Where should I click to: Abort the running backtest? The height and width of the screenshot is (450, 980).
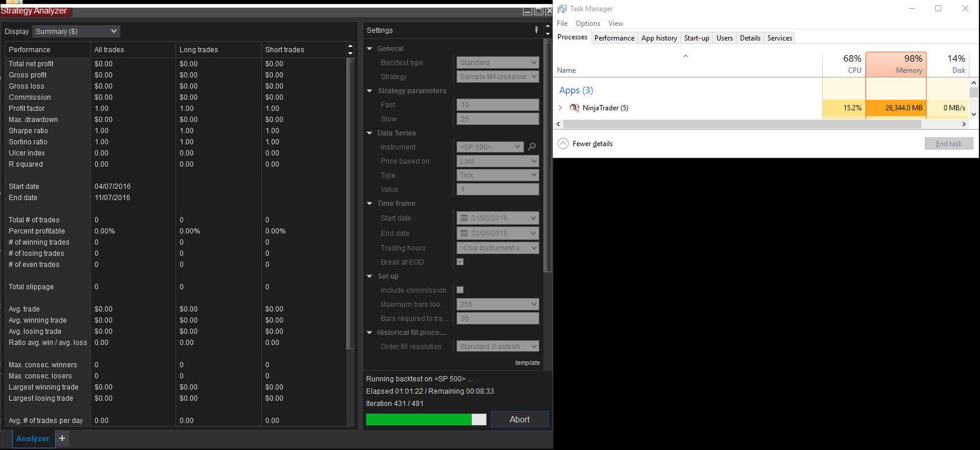click(520, 419)
